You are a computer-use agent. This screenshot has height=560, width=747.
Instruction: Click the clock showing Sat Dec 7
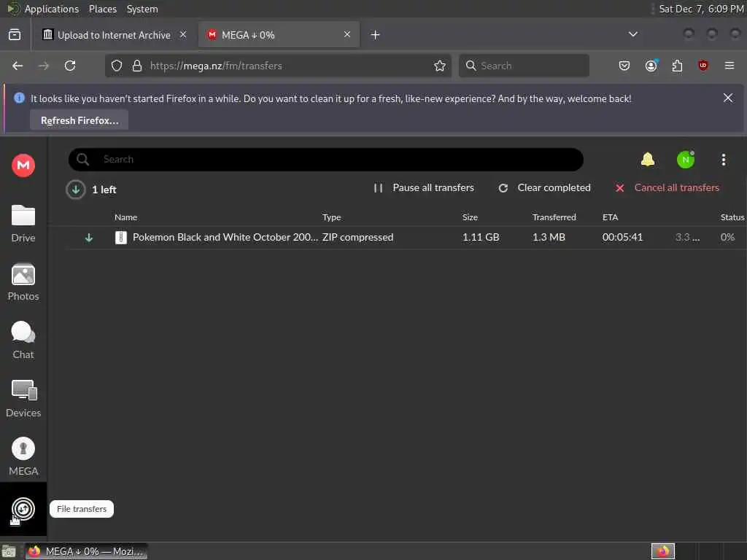(701, 9)
